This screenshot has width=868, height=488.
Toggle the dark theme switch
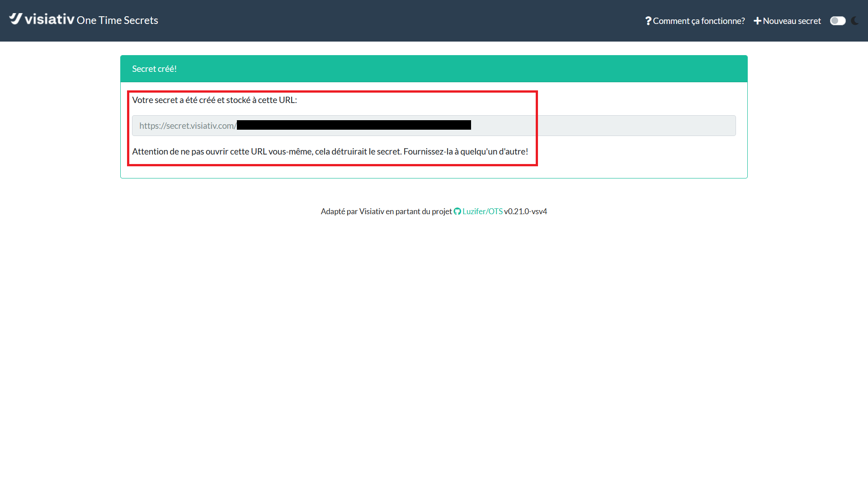[838, 21]
